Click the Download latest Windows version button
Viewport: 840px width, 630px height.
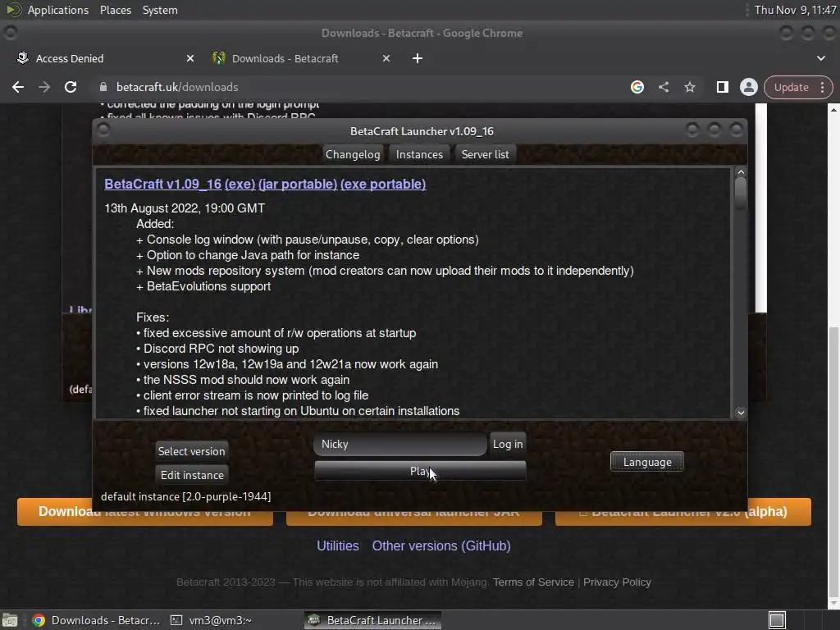pos(145,512)
